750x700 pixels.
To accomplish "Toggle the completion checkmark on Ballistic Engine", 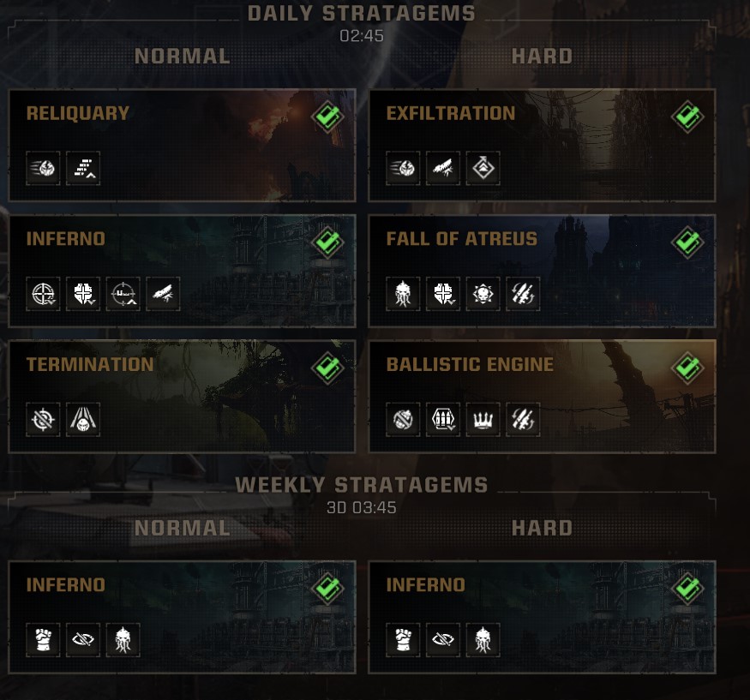I will (687, 368).
